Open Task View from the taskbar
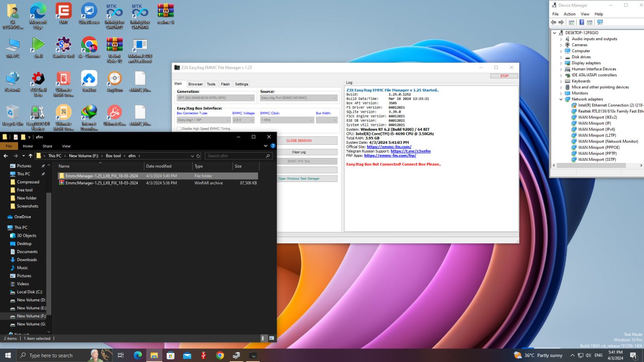This screenshot has height=362, width=644. pos(121,355)
